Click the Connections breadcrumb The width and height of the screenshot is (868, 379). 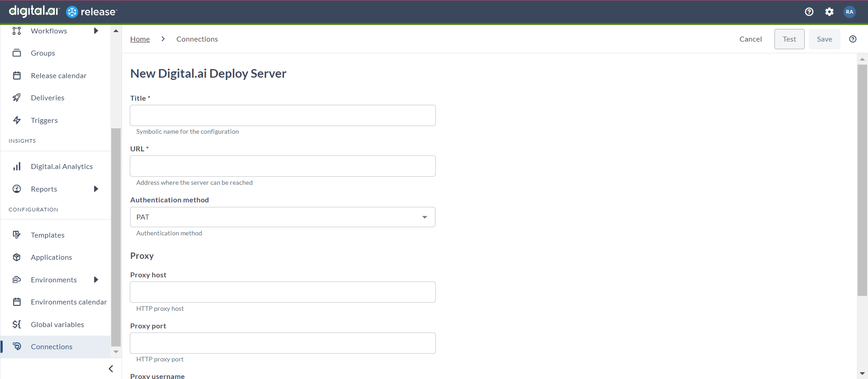pyautogui.click(x=197, y=39)
